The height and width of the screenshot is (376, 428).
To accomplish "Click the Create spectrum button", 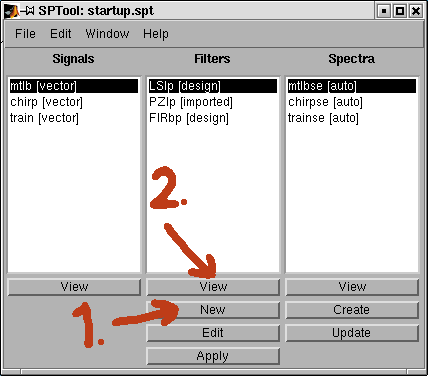I will [352, 310].
